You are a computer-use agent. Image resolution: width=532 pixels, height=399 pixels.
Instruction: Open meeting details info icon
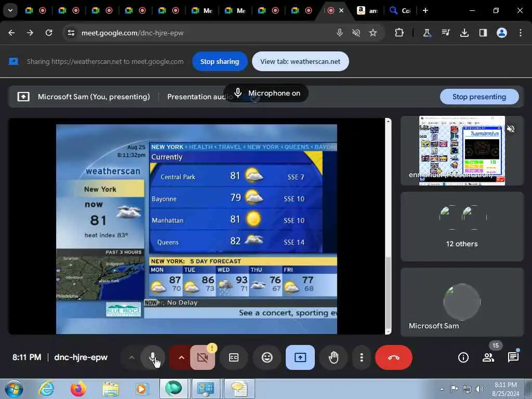click(463, 357)
